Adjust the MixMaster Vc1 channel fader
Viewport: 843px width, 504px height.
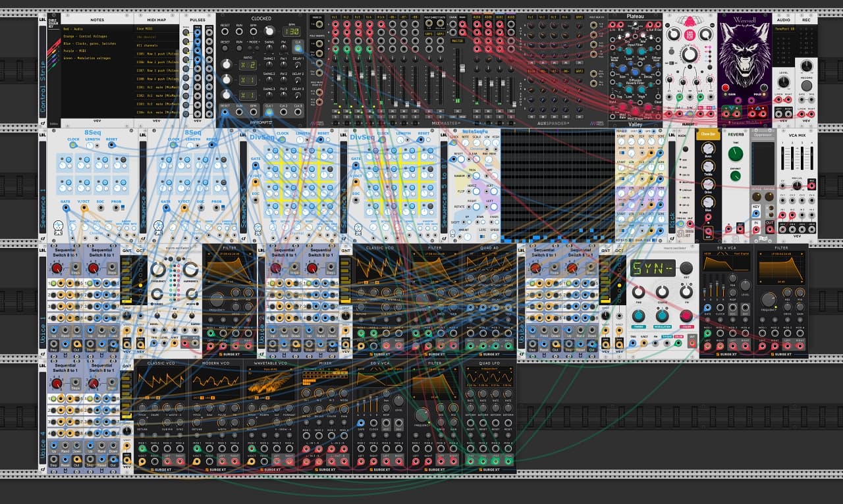click(339, 77)
